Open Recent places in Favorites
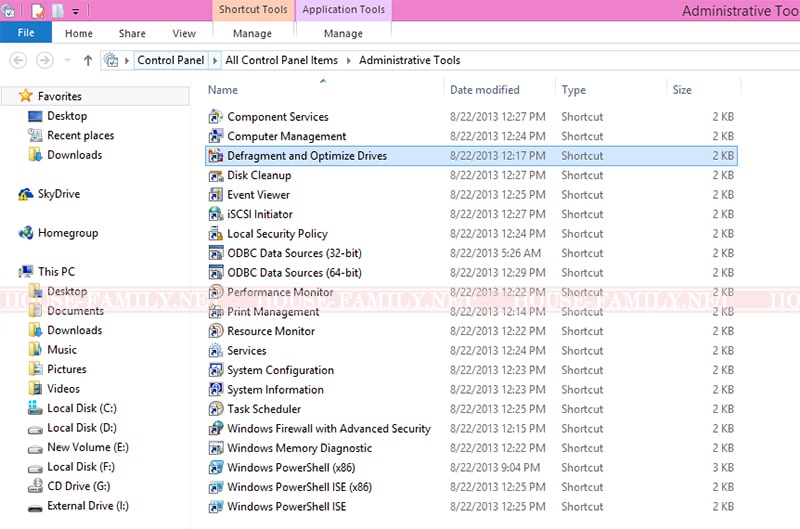 pyautogui.click(x=81, y=135)
